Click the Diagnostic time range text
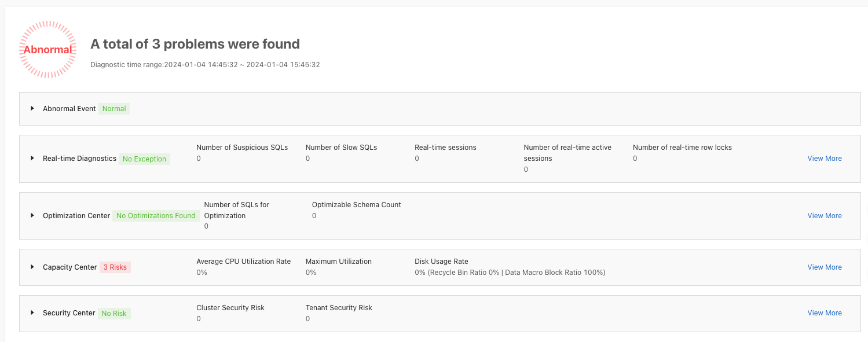Image resolution: width=868 pixels, height=342 pixels. [x=205, y=65]
